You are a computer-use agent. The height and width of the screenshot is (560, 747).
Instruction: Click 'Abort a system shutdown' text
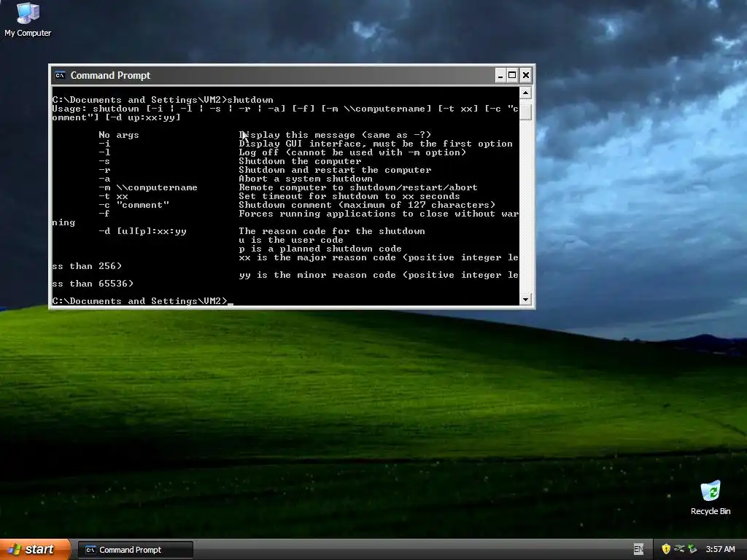[x=306, y=179]
